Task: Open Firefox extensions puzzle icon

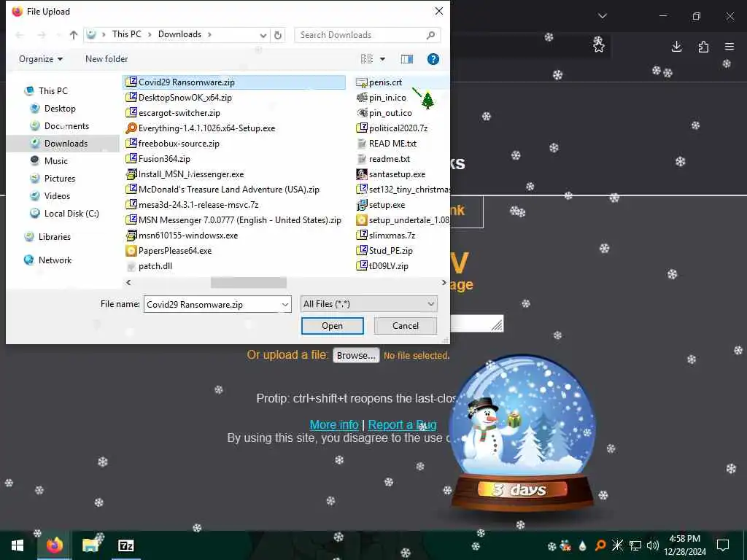Action: point(703,47)
